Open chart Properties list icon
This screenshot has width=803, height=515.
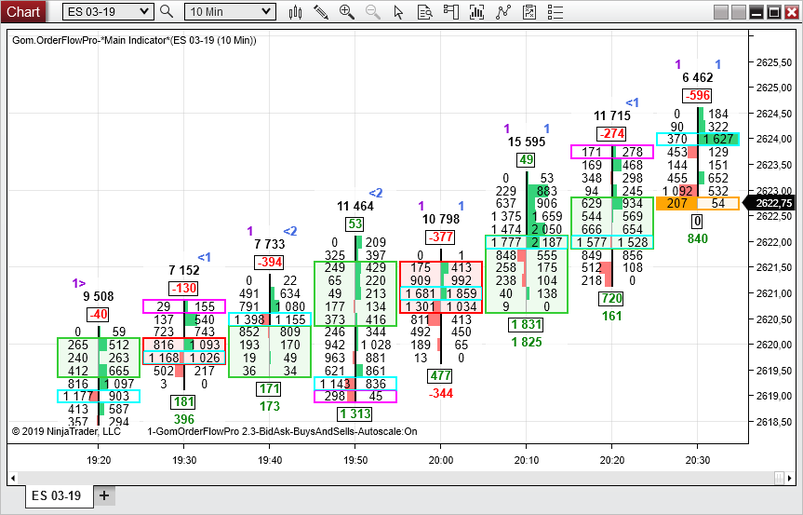[555, 12]
